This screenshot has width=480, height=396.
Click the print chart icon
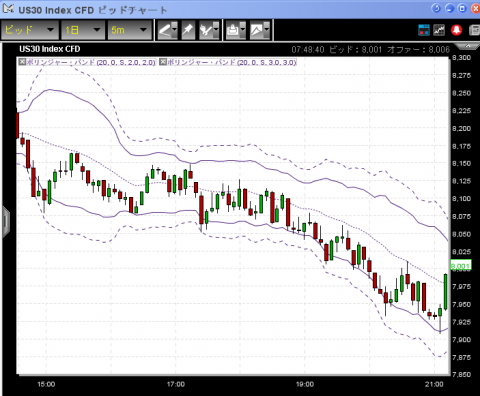[233, 30]
